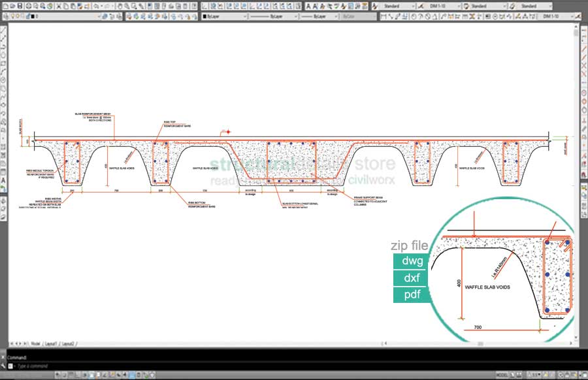Switch to the Model tab
The width and height of the screenshot is (588, 380).
[35, 343]
